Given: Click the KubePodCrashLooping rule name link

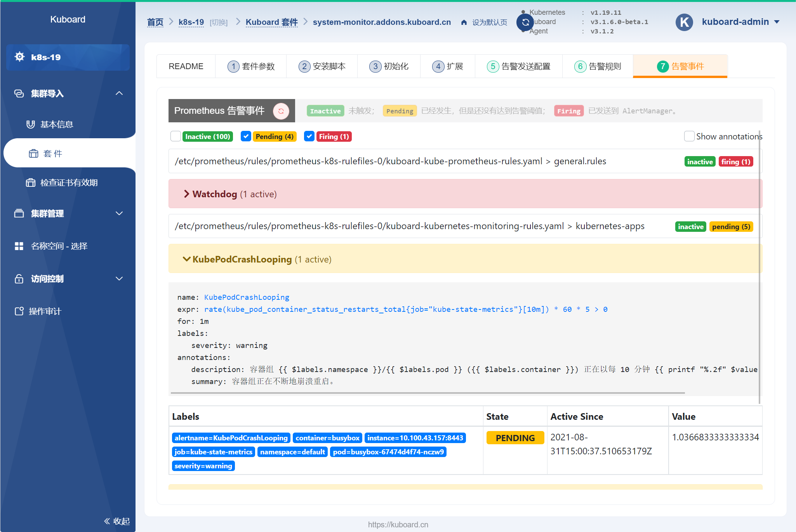Looking at the screenshot, I should 247,297.
